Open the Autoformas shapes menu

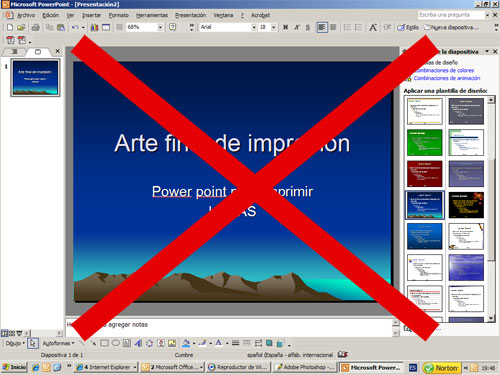click(x=58, y=343)
